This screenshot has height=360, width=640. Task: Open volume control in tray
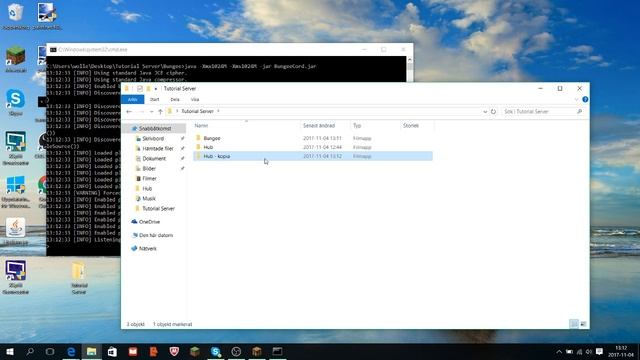(589, 351)
